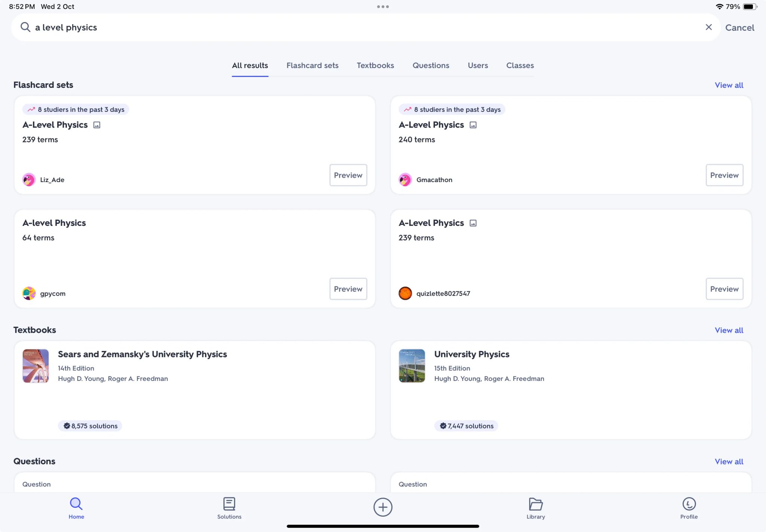Tap Cancel to exit search

[739, 27]
